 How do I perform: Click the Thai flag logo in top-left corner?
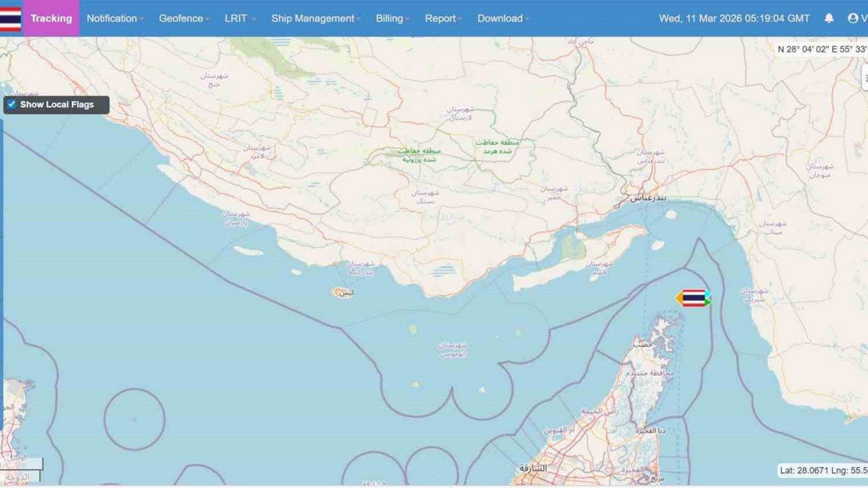click(x=9, y=18)
